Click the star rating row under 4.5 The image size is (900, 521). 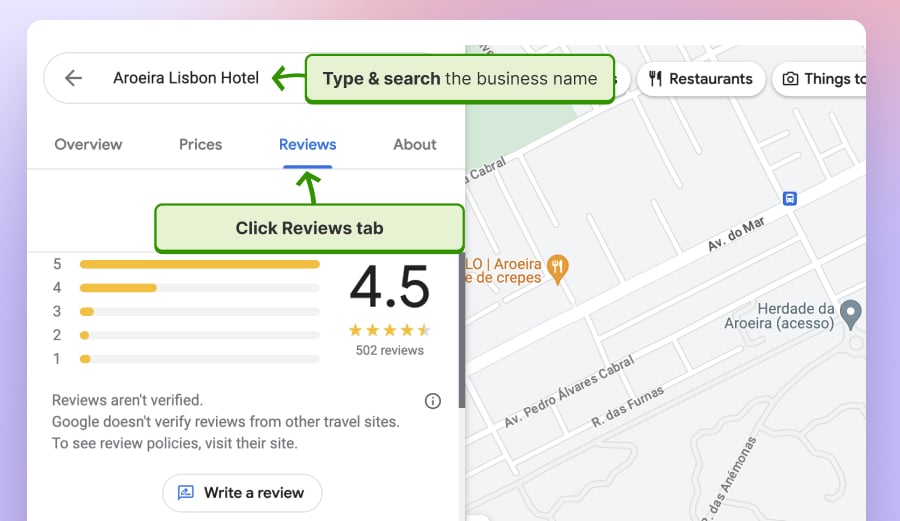click(389, 329)
